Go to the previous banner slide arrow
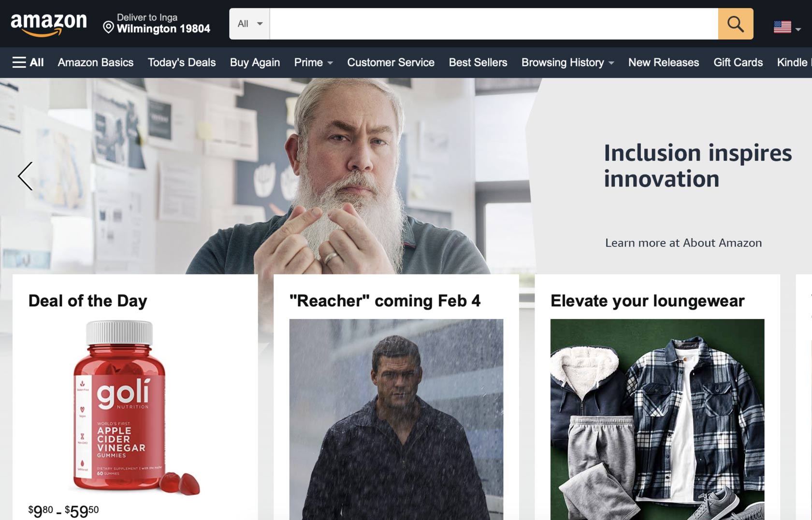Viewport: 812px width, 520px height. [x=25, y=176]
